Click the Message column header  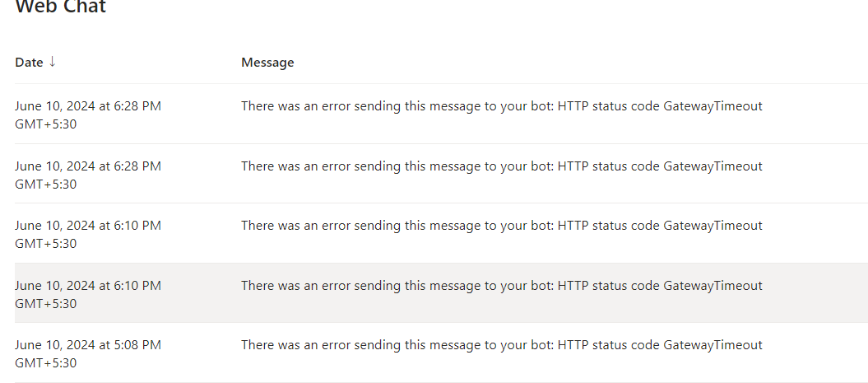[267, 63]
